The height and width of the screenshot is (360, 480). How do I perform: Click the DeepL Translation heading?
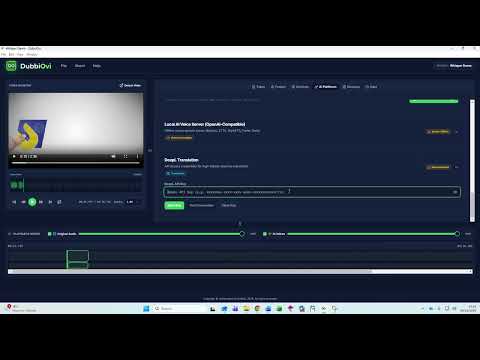(181, 160)
